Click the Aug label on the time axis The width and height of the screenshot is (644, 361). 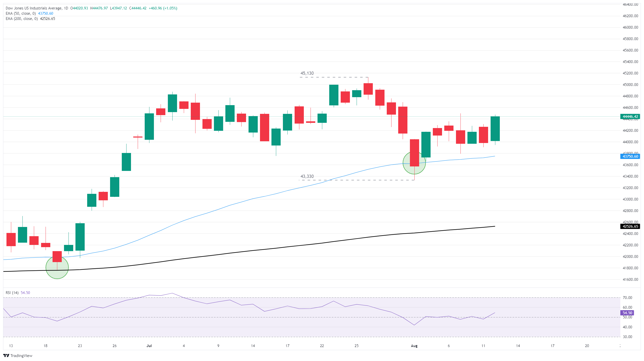point(414,346)
